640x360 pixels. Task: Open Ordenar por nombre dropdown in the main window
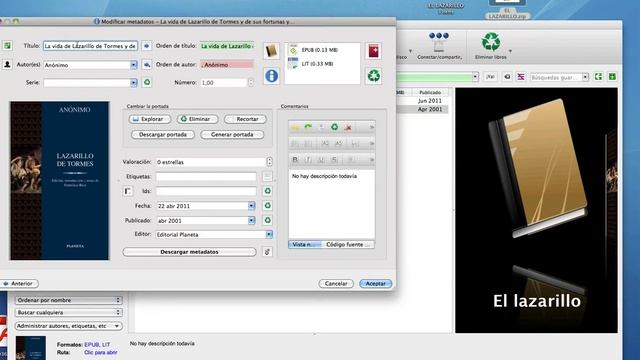69,300
